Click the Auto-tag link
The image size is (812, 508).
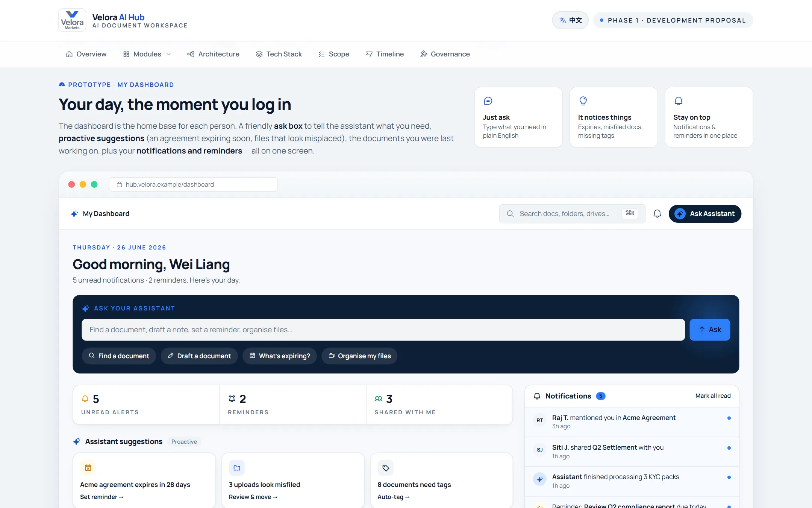click(x=393, y=497)
